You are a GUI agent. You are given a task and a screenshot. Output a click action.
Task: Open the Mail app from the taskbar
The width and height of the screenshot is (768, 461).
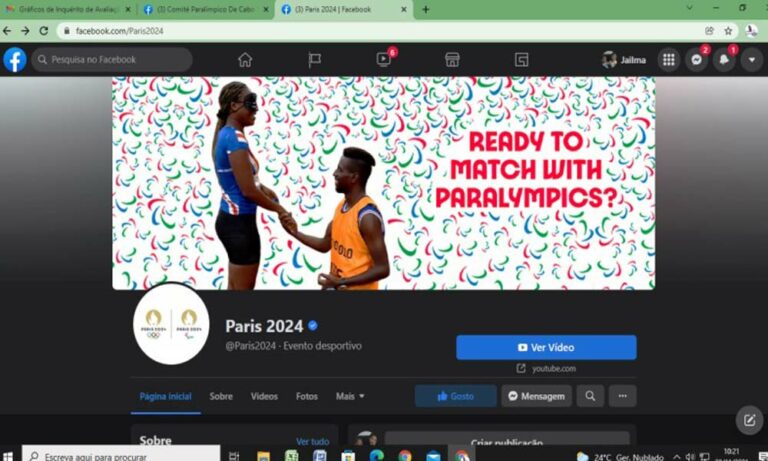tap(433, 456)
